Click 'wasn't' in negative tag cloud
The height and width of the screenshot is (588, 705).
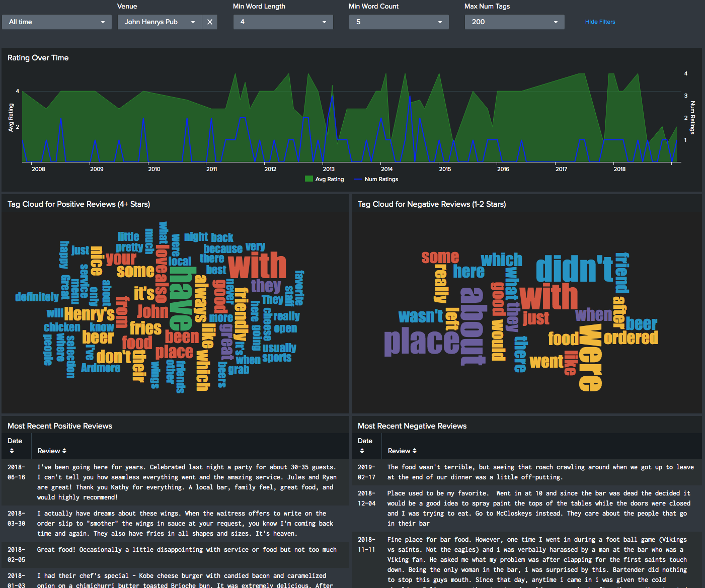coord(421,316)
